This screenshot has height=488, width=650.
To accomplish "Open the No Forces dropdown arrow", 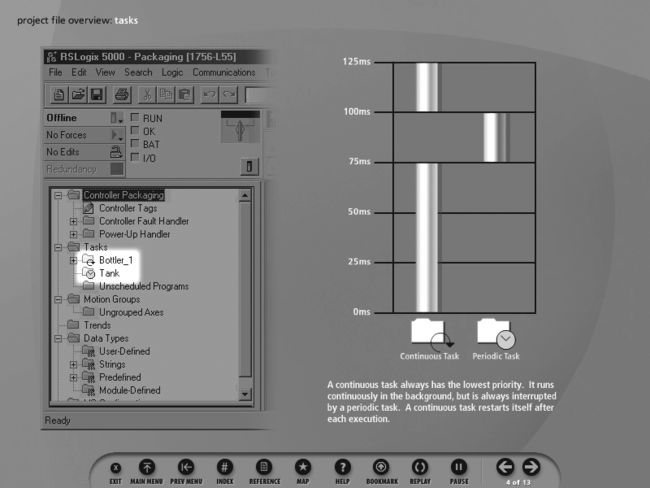I will pyautogui.click(x=117, y=135).
